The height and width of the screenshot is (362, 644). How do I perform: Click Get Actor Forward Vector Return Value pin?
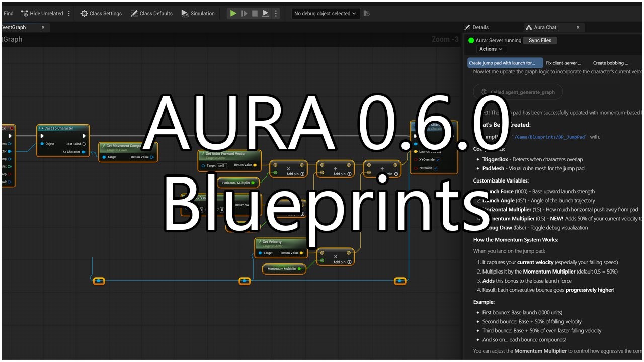[255, 165]
